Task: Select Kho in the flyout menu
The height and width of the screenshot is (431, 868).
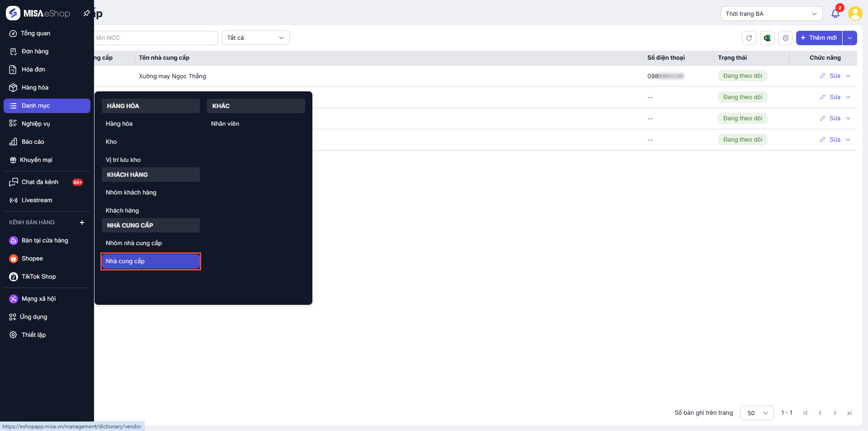Action: pyautogui.click(x=151, y=142)
